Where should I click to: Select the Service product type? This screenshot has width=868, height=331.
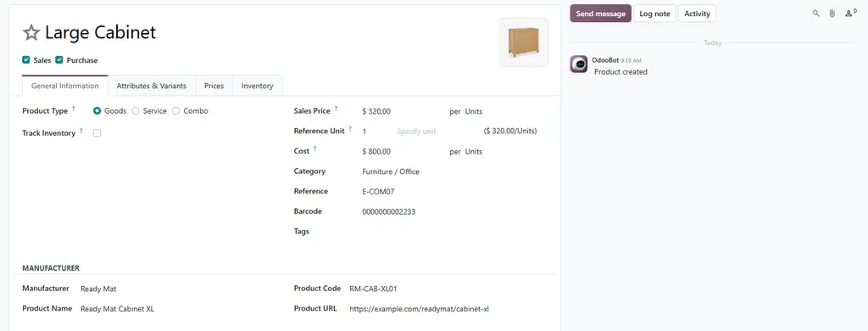click(136, 111)
